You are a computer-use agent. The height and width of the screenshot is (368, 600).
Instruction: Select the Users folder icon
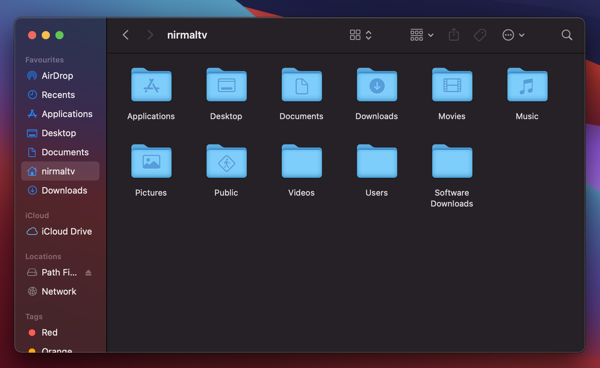[377, 161]
